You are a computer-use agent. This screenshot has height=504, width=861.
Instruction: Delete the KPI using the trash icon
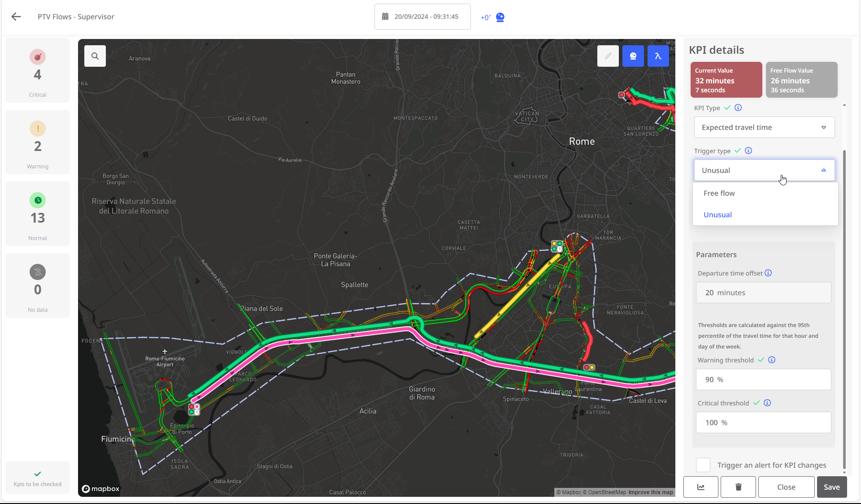738,487
